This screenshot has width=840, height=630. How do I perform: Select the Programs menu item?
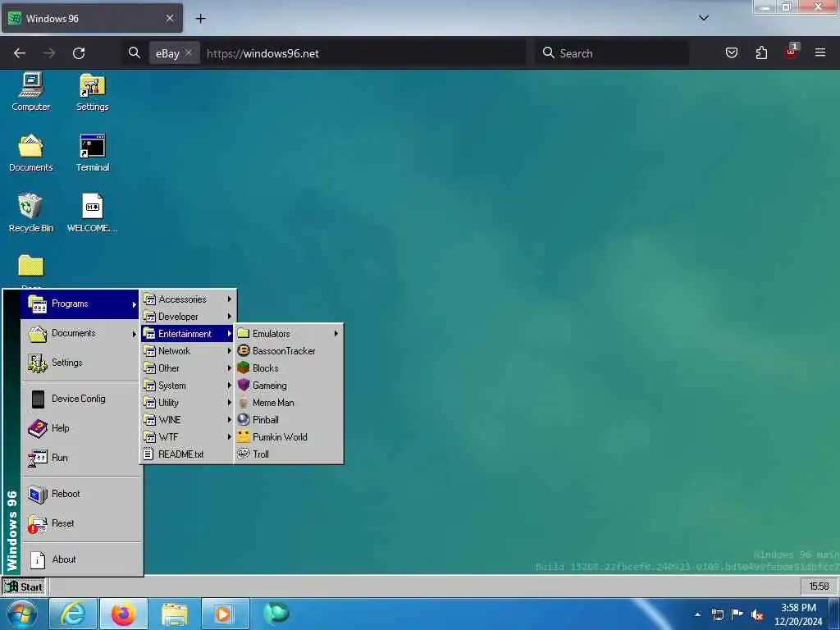81,304
